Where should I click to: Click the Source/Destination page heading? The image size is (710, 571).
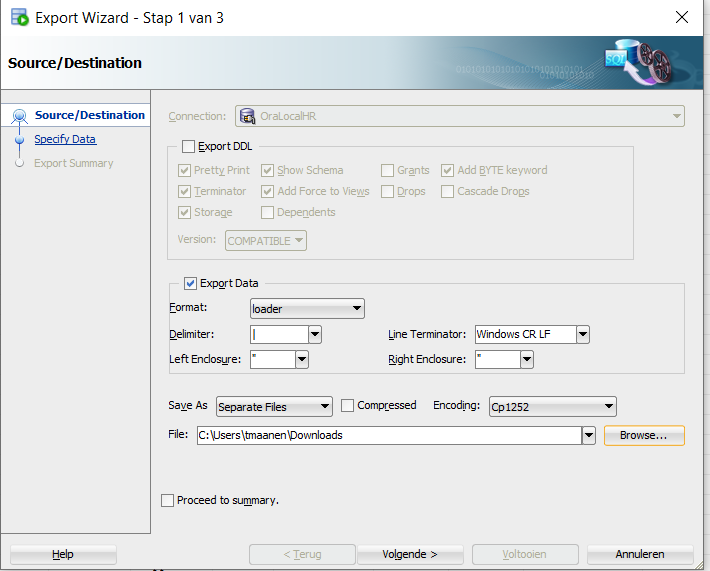(x=75, y=63)
